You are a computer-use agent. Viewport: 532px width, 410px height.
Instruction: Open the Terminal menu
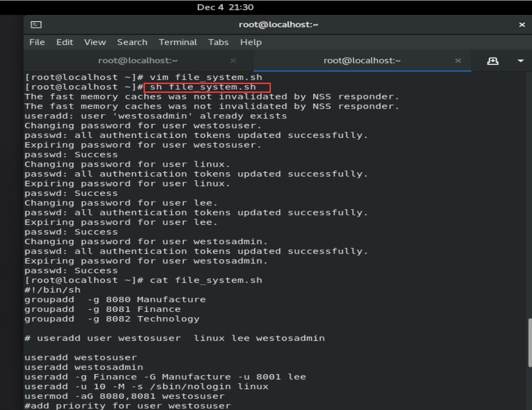(x=178, y=42)
